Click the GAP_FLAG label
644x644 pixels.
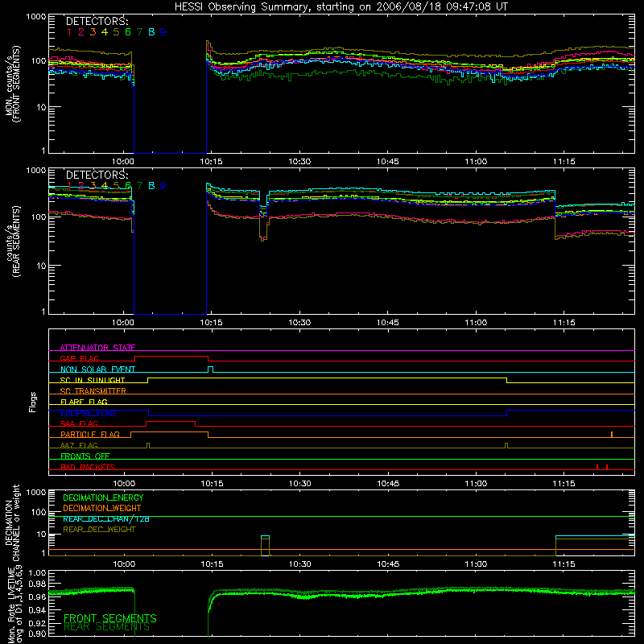click(x=79, y=358)
